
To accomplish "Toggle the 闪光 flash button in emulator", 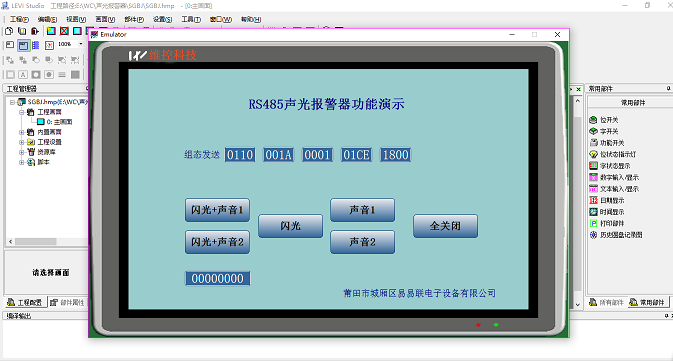I will [290, 226].
